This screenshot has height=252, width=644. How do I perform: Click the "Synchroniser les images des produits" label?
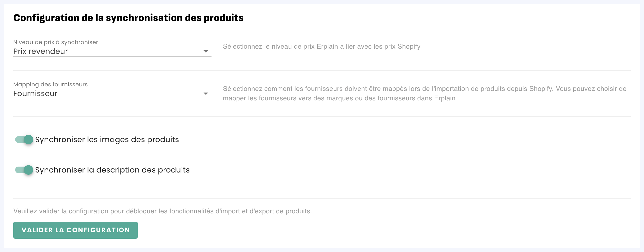click(x=107, y=140)
